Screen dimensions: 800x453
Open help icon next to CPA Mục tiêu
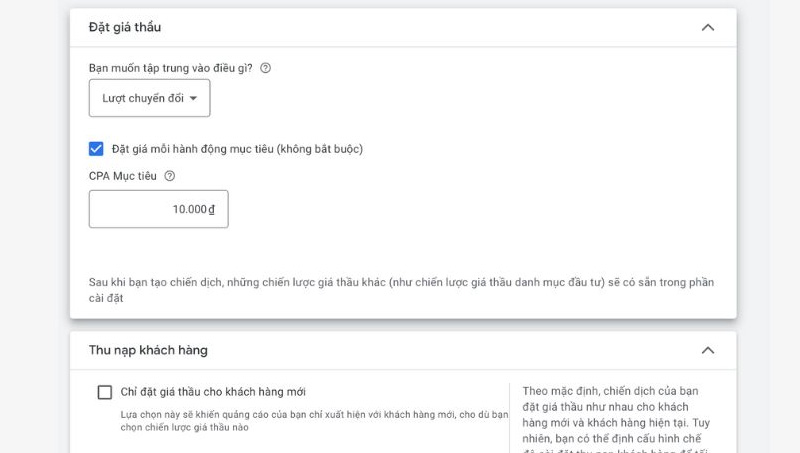pos(169,176)
